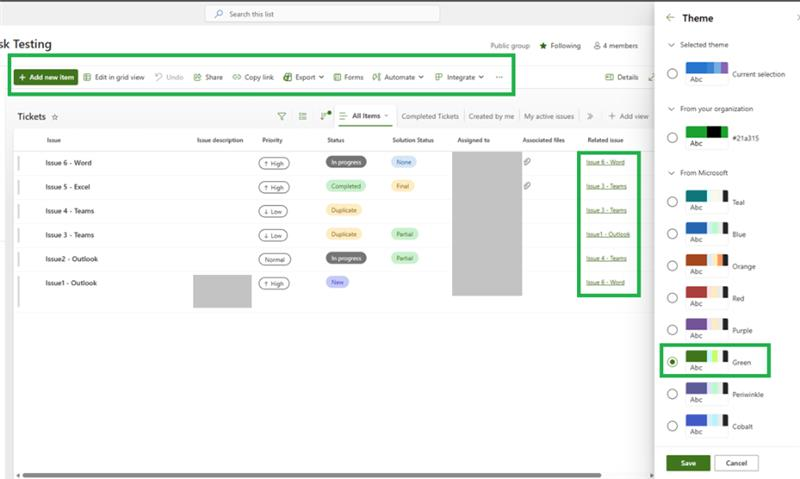The height and width of the screenshot is (479, 800).
Task: Expand the Automate dropdown menu
Action: coord(398,77)
